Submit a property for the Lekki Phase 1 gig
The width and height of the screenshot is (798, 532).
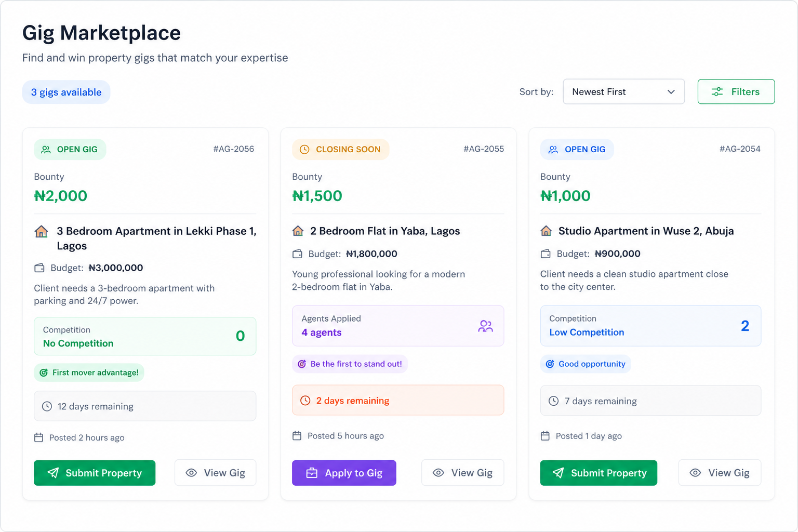pyautogui.click(x=95, y=473)
